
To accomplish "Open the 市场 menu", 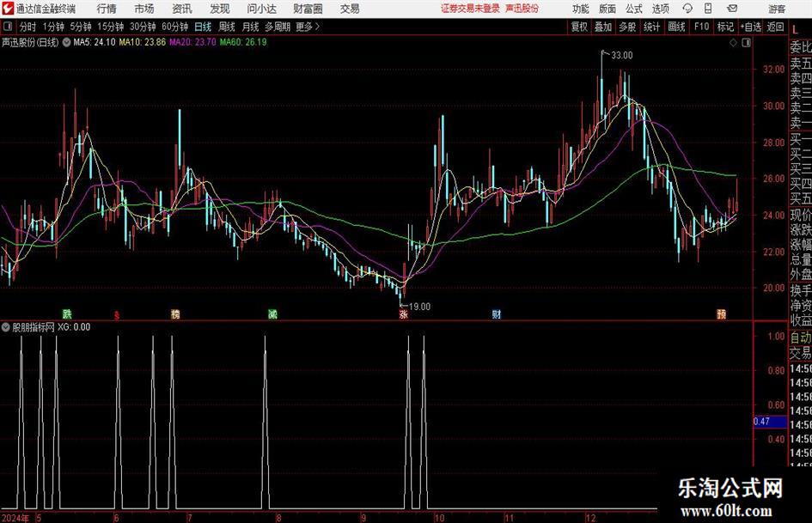I will [x=144, y=9].
